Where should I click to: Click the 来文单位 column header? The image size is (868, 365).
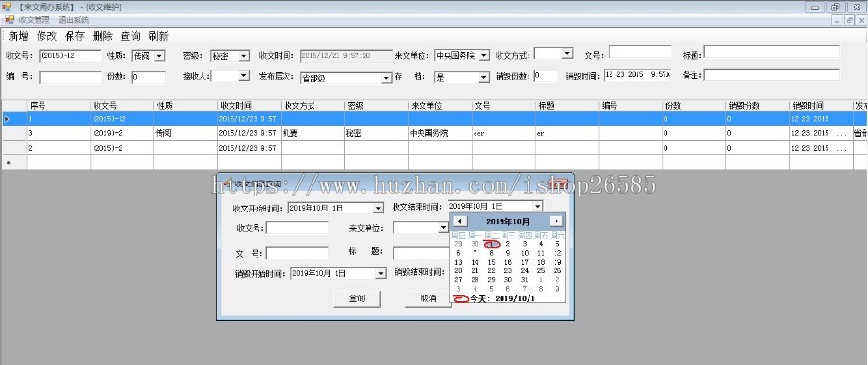click(441, 106)
